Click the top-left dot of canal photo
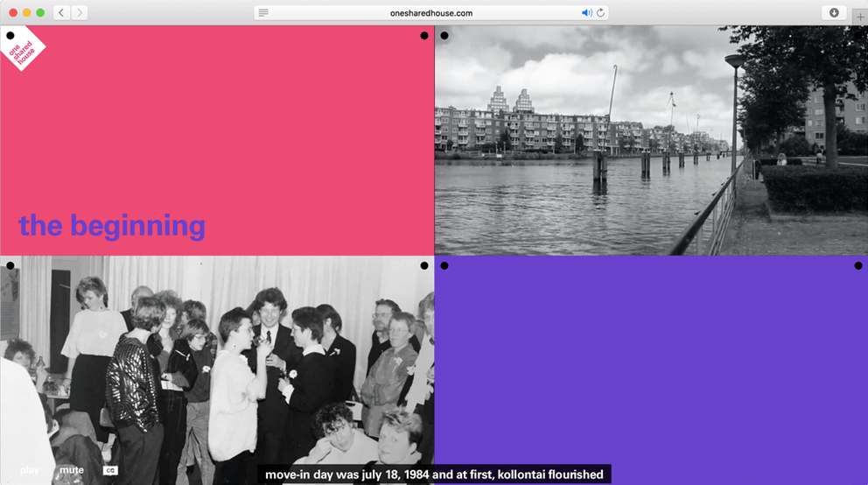This screenshot has width=868, height=485. [444, 35]
